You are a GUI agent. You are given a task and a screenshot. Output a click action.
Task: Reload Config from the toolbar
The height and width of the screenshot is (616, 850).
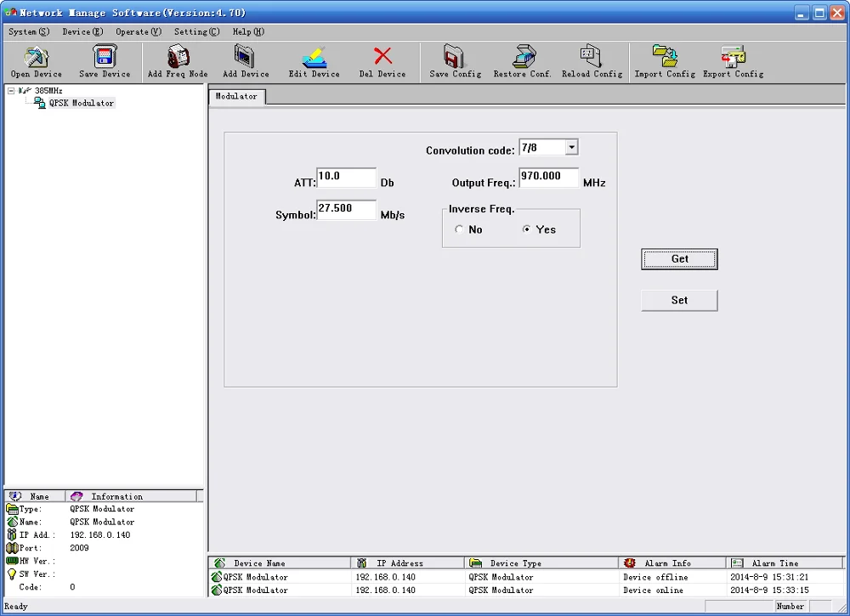(591, 56)
